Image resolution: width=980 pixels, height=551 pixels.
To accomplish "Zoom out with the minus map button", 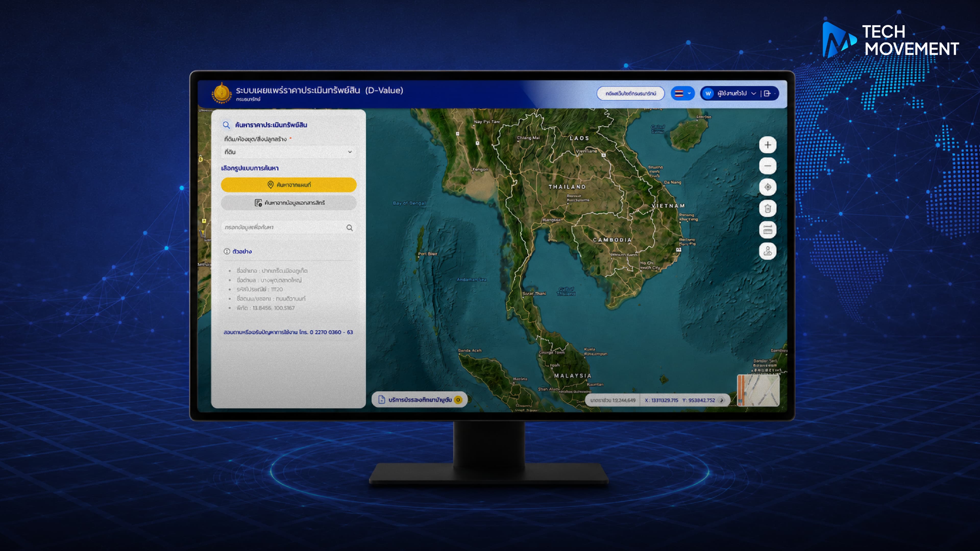I will pyautogui.click(x=768, y=166).
